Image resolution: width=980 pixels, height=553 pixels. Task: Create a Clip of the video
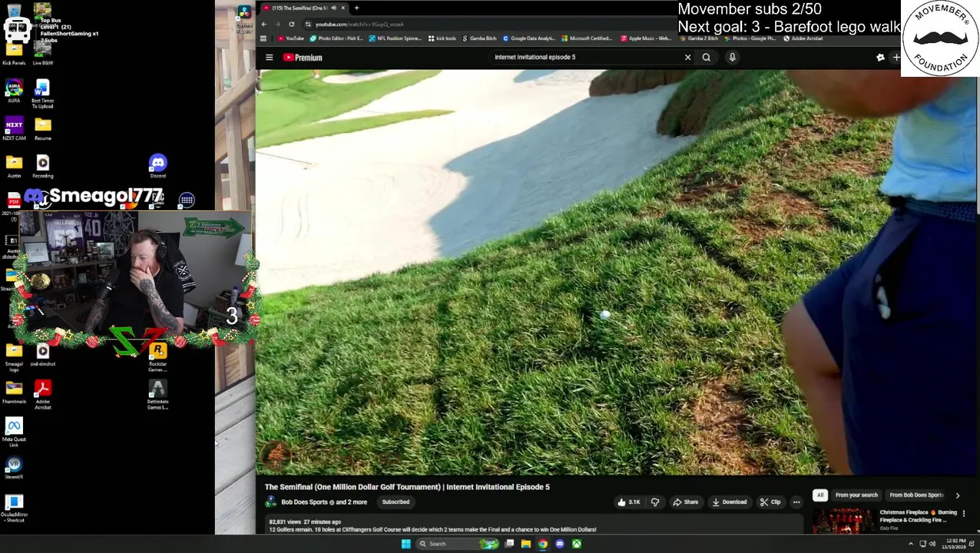tap(770, 502)
